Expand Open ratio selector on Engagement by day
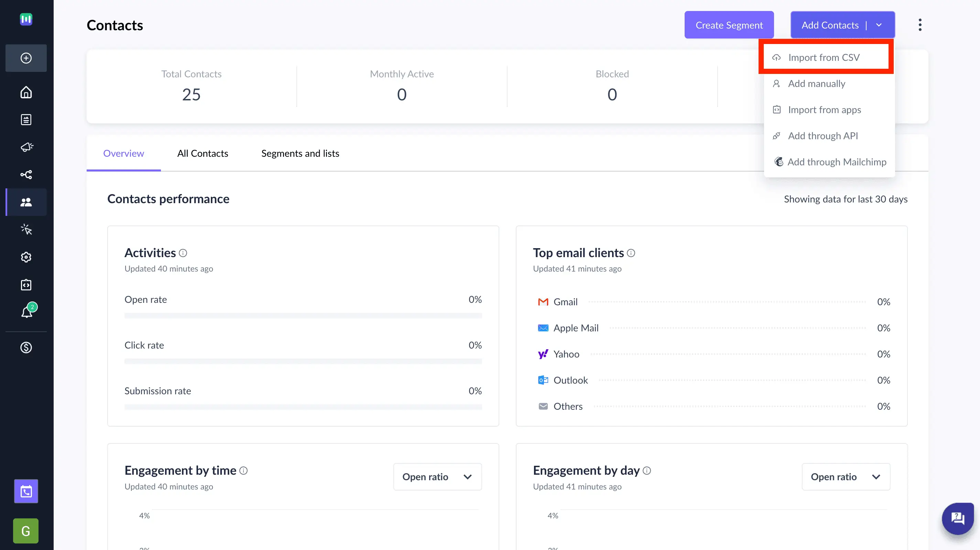This screenshot has height=550, width=980. pyautogui.click(x=845, y=476)
